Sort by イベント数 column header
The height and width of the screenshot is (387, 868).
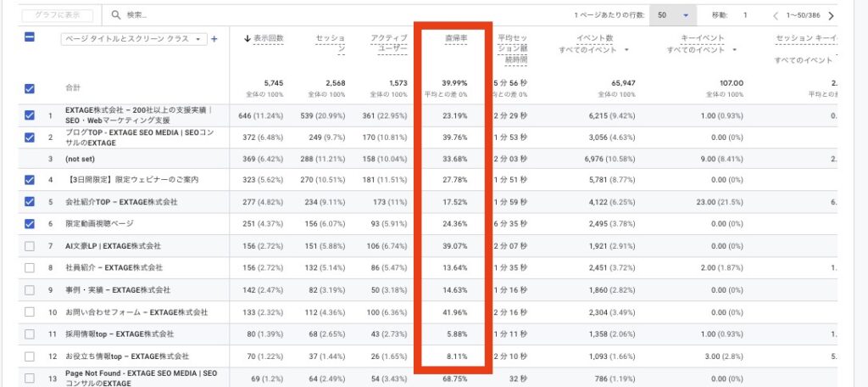pyautogui.click(x=595, y=38)
